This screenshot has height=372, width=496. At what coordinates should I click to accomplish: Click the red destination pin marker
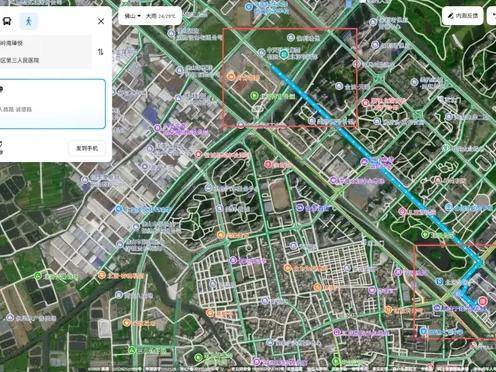[x=483, y=302]
